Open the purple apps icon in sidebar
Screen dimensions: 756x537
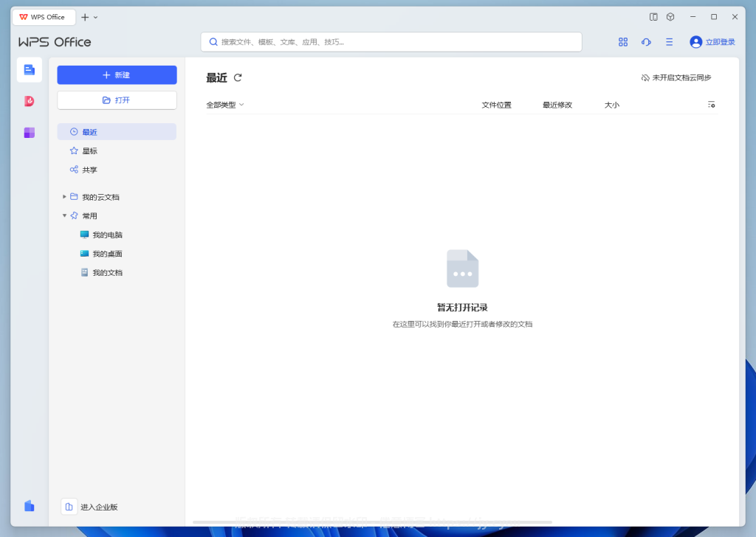pyautogui.click(x=29, y=133)
